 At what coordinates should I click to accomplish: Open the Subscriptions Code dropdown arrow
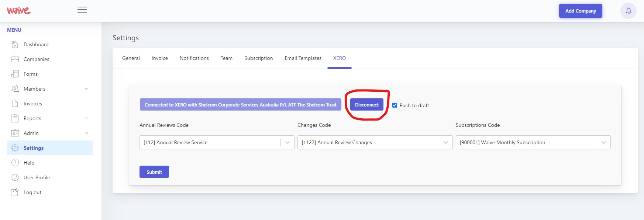click(x=604, y=142)
